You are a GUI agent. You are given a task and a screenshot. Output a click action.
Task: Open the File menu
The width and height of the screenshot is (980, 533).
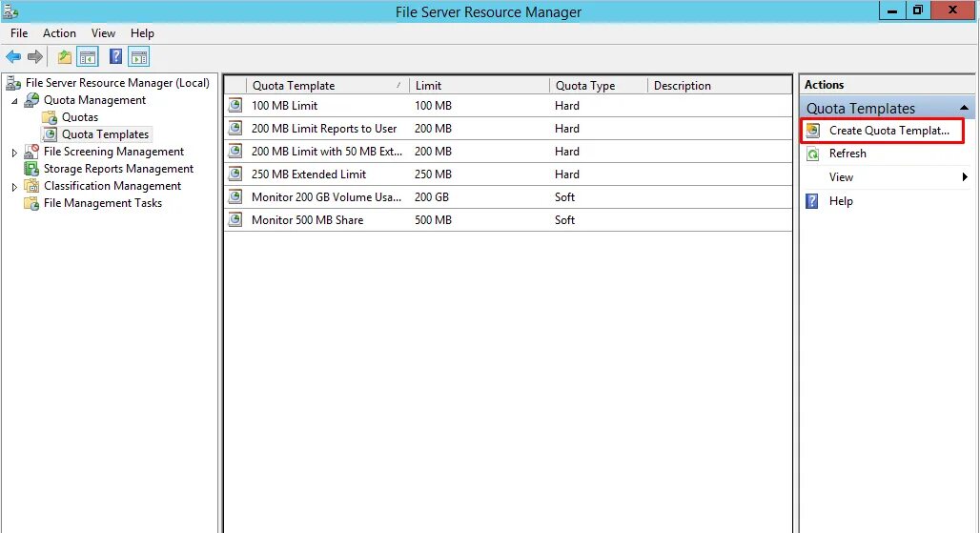pos(19,33)
